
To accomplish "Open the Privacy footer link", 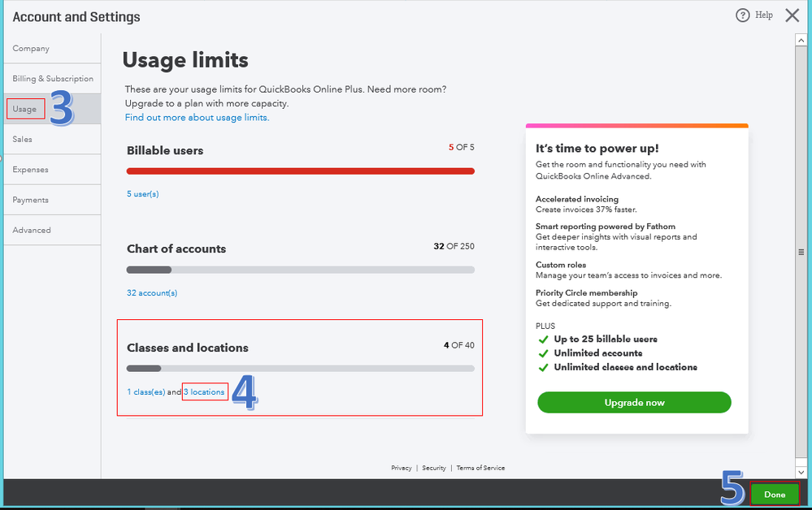I will [402, 469].
